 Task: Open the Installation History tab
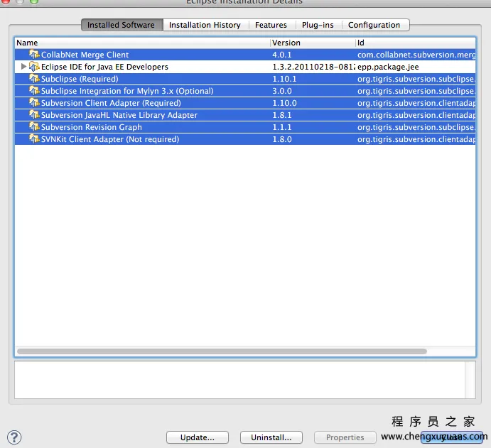click(205, 25)
